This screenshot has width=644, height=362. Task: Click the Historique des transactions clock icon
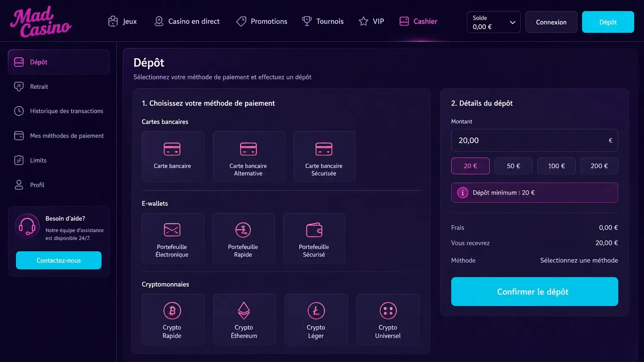click(x=19, y=111)
